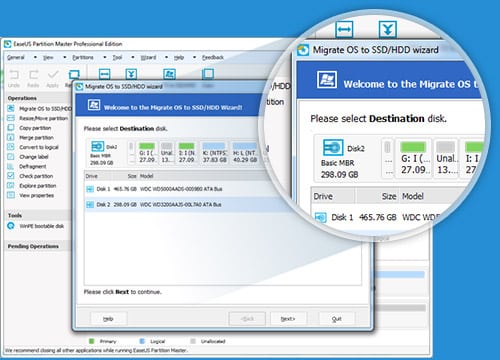Image resolution: width=500 pixels, height=360 pixels.
Task: Click the wizard dialog title bar icon
Action: pos(79,87)
